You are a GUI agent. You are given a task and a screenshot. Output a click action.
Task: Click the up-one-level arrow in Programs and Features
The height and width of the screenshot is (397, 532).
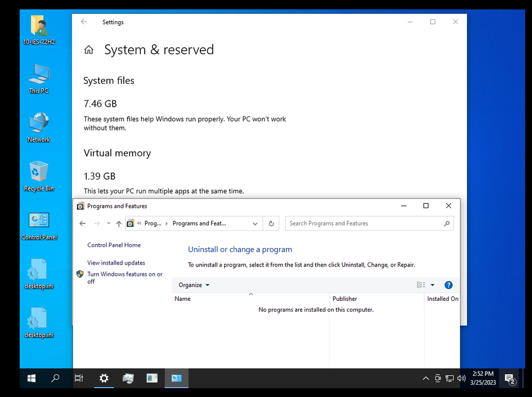[119, 223]
